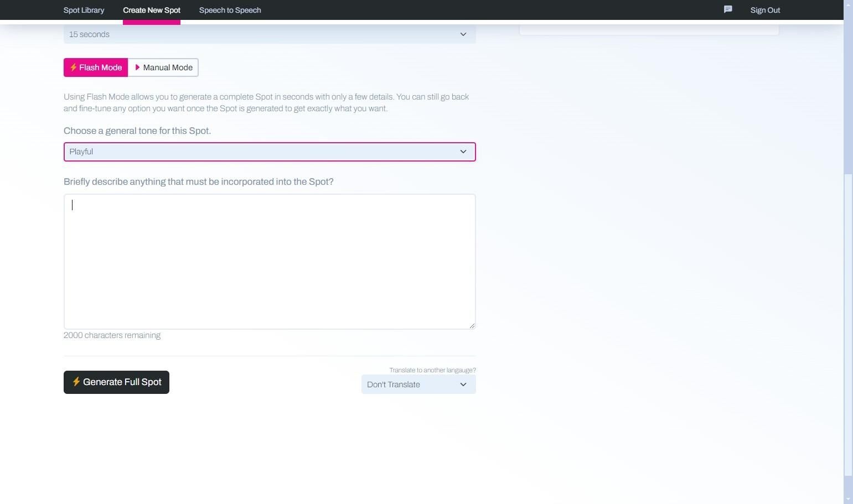Viewport: 853px width, 504px height.
Task: Open the Speech to Speech tab
Action: click(230, 10)
